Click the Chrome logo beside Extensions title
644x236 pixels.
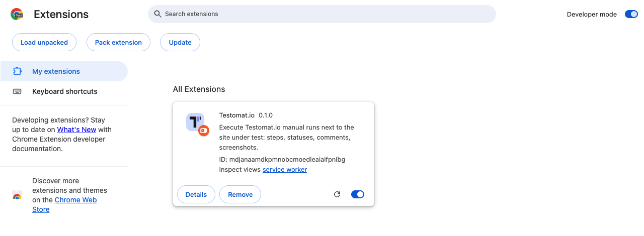click(17, 15)
